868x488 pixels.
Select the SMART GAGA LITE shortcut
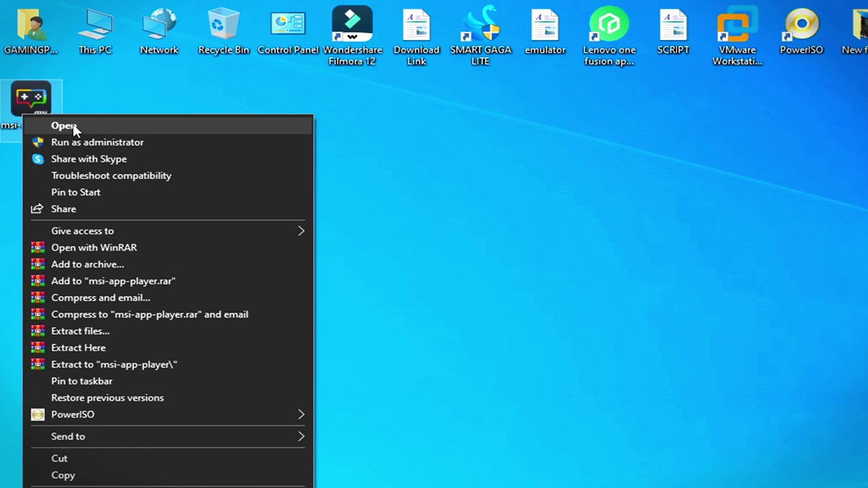[481, 35]
